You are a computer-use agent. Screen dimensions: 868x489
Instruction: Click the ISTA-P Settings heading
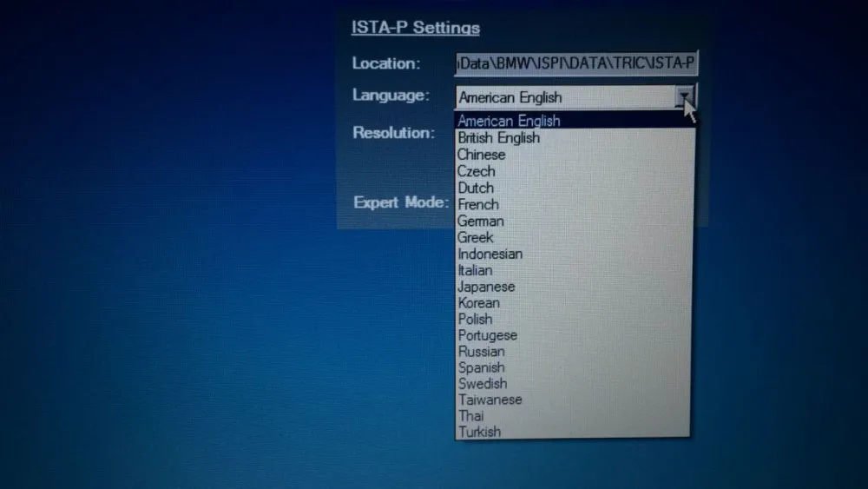[416, 28]
